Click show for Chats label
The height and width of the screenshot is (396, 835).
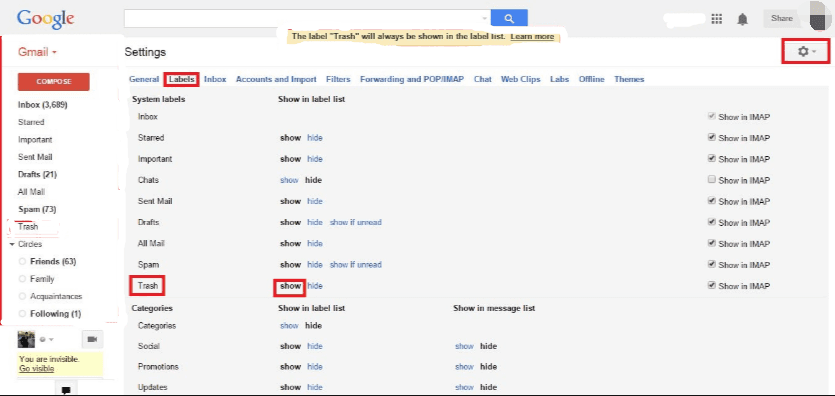tap(289, 180)
